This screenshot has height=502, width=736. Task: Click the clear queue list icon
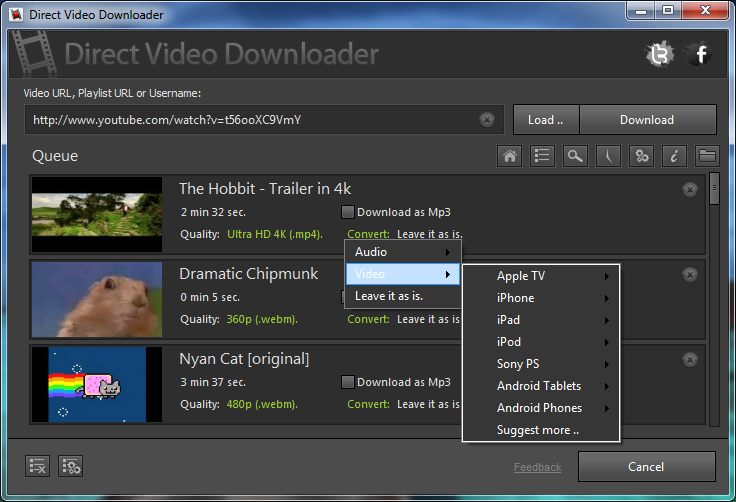click(x=38, y=466)
